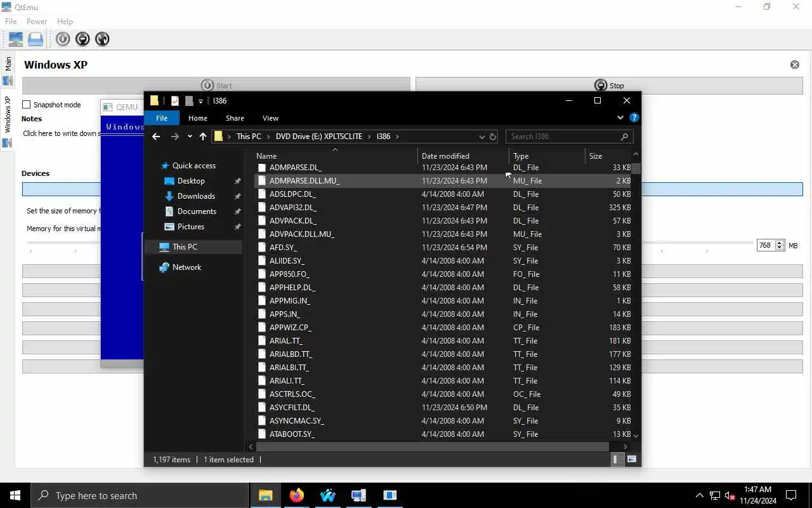
Task: Close the Windows XP tab in QtEmu
Action: coord(794,65)
